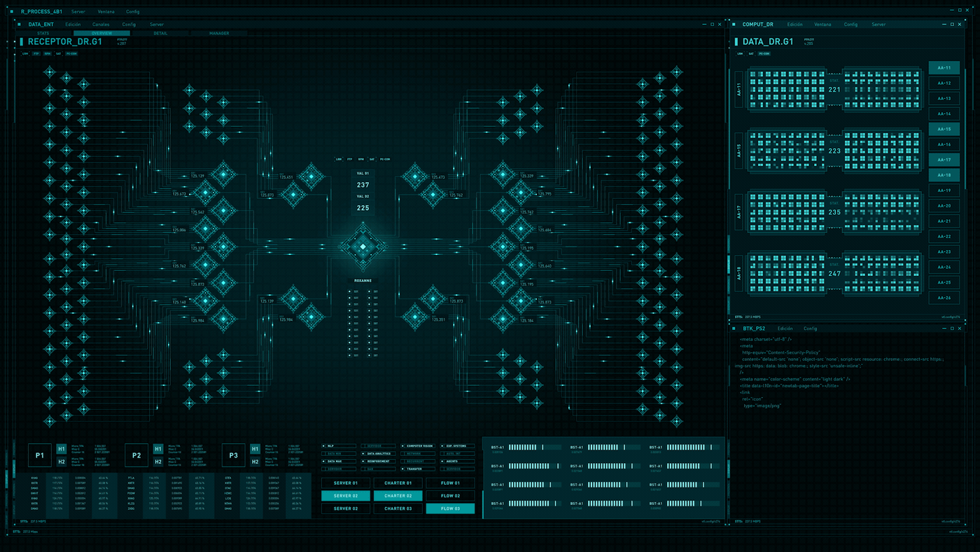Image resolution: width=980 pixels, height=552 pixels.
Task: Toggle the NLP option
Action: click(339, 446)
